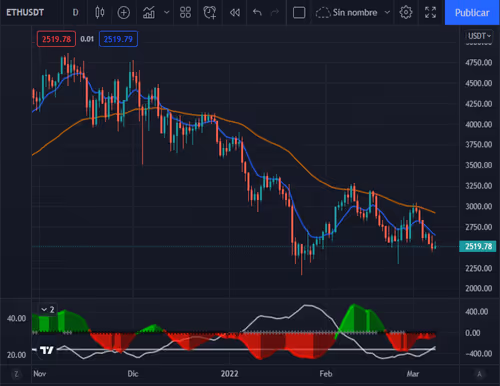Screen dimensions: 500x386
Task: Click the 20.00 left indicator scale label
Action: pyautogui.click(x=16, y=355)
